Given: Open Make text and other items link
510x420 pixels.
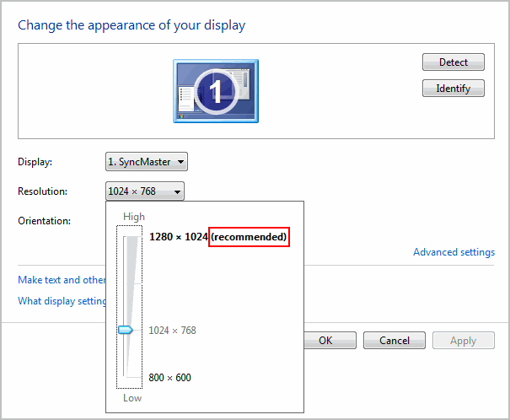Looking at the screenshot, I should pos(62,280).
